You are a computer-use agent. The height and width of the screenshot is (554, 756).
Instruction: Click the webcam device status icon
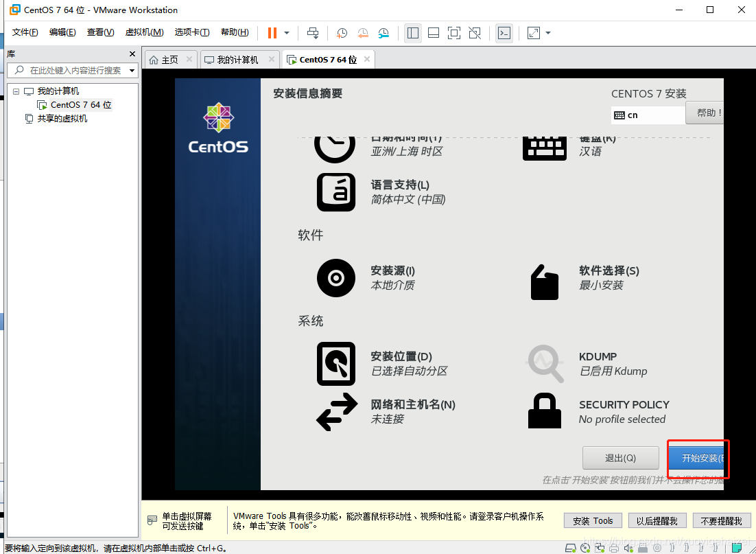coord(657,548)
